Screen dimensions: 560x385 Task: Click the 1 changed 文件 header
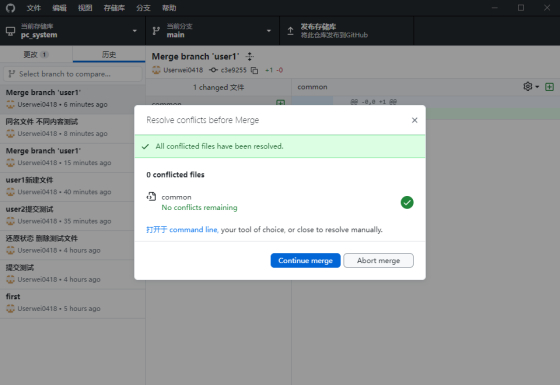click(219, 87)
